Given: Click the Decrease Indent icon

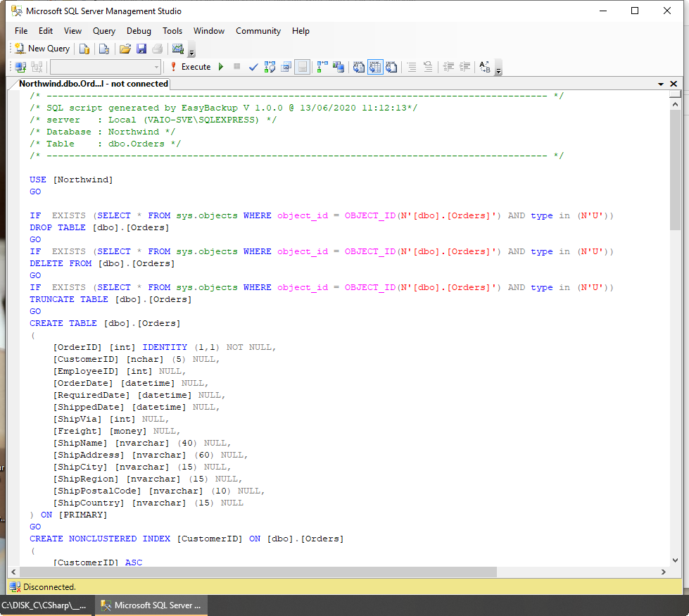Looking at the screenshot, I should click(x=448, y=67).
